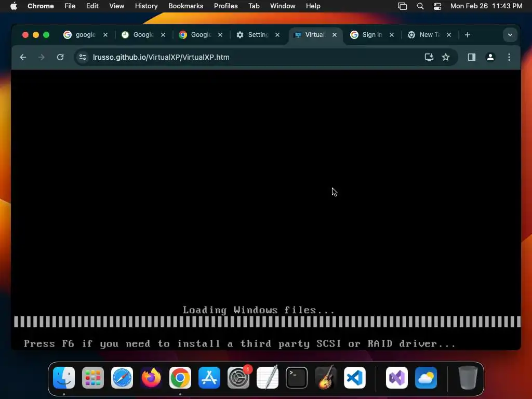This screenshot has height=399, width=532.
Task: Open TextEdit from the Dock
Action: click(268, 378)
